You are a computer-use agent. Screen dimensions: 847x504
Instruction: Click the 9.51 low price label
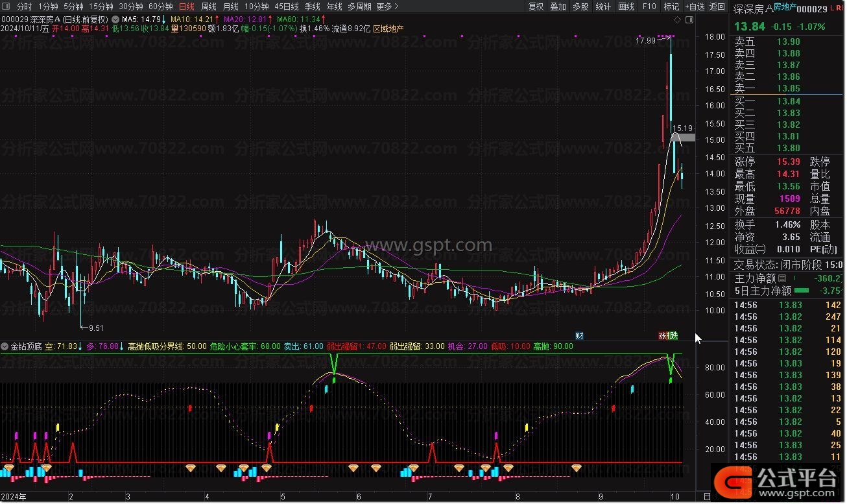coord(96,327)
